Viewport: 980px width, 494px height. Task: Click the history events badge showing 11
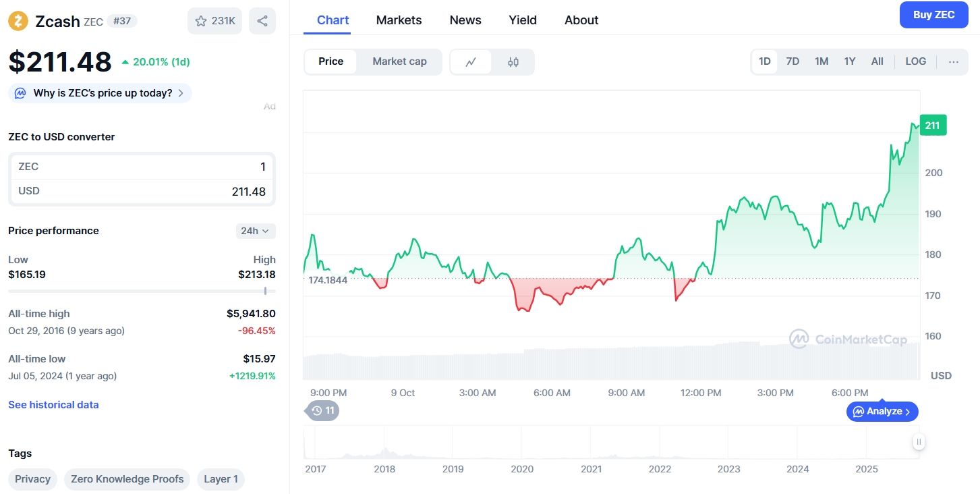[323, 410]
